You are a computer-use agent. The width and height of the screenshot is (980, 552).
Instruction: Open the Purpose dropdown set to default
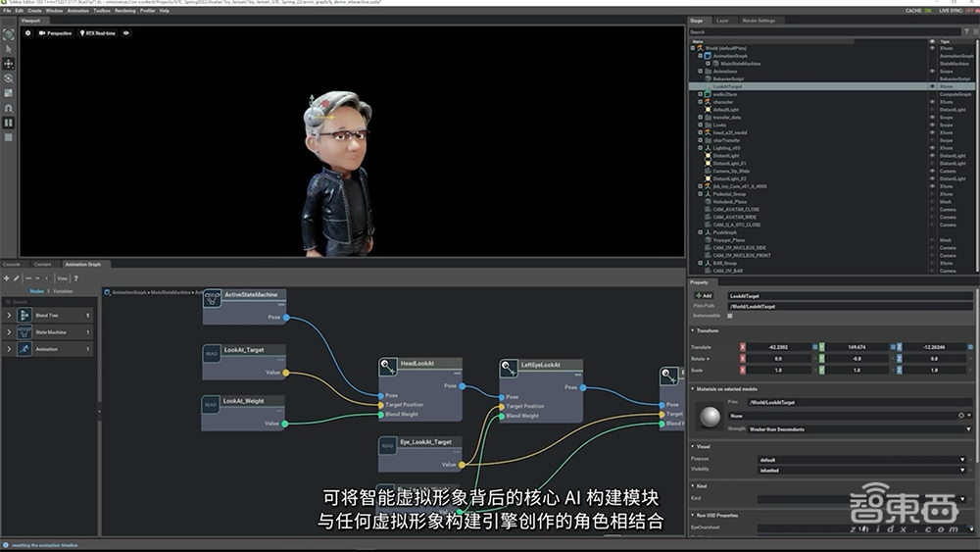click(862, 459)
